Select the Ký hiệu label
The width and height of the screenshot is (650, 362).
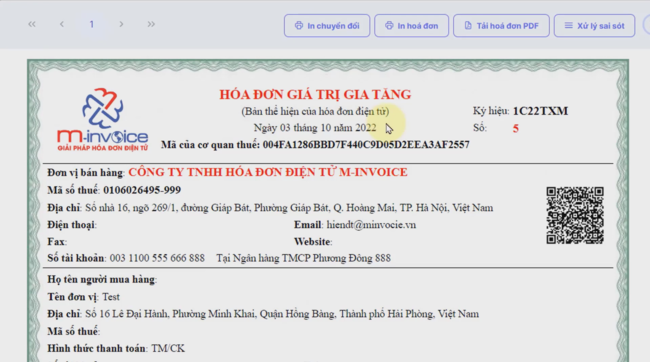[x=491, y=111]
